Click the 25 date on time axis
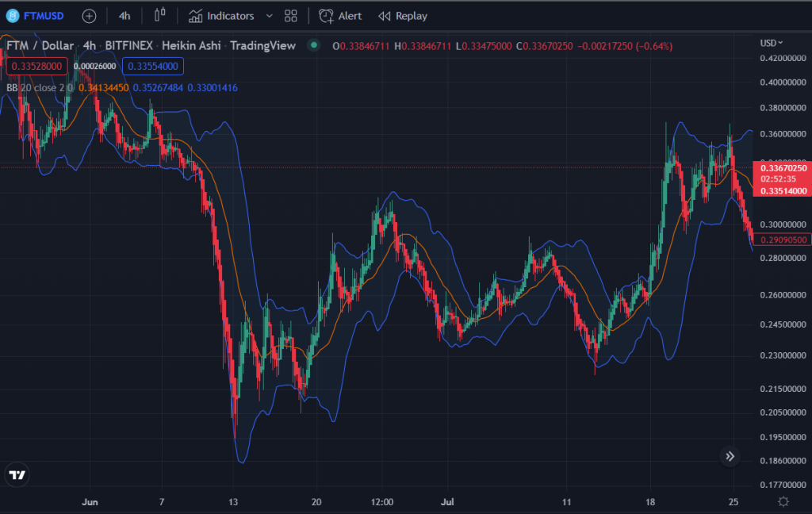This screenshot has height=514, width=812. [x=733, y=501]
